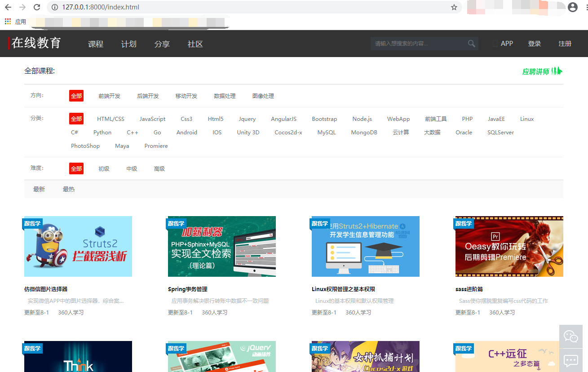
Task: Click the 注册 register link
Action: pyautogui.click(x=565, y=44)
